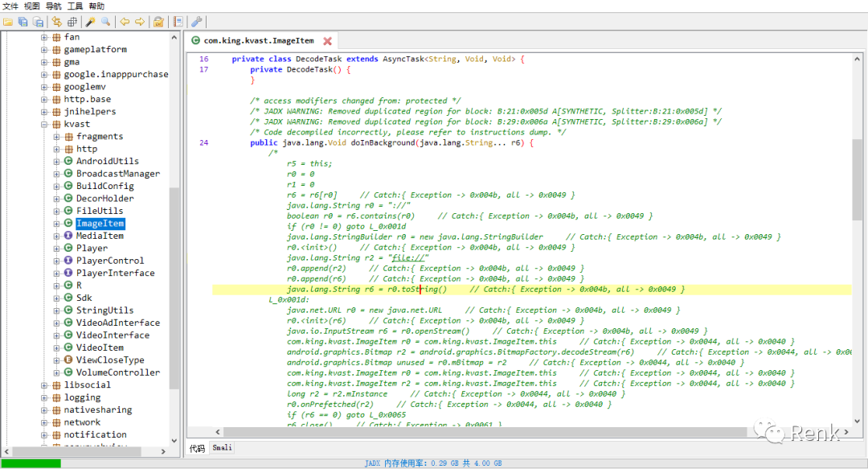Select ImageItem in the class tree
868x469 pixels.
(x=100, y=224)
